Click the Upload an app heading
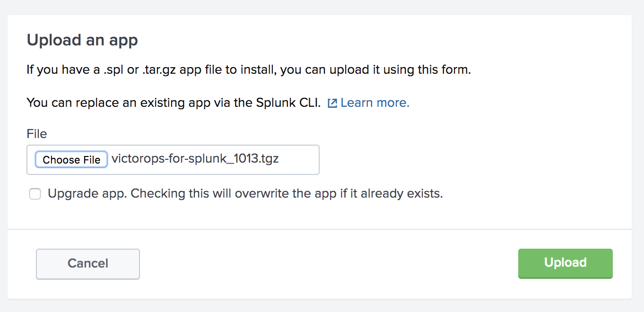This screenshot has height=312, width=644. point(82,40)
